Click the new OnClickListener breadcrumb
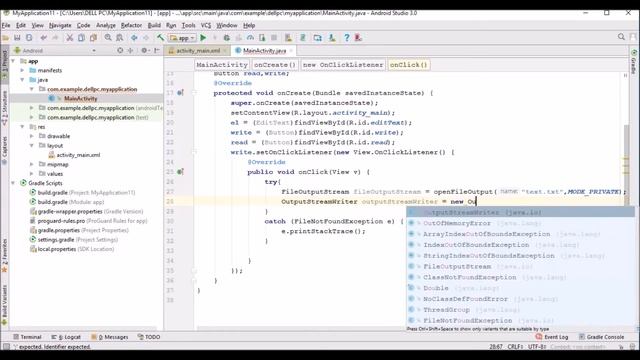Viewport: 640px width, 360px height. (343, 65)
